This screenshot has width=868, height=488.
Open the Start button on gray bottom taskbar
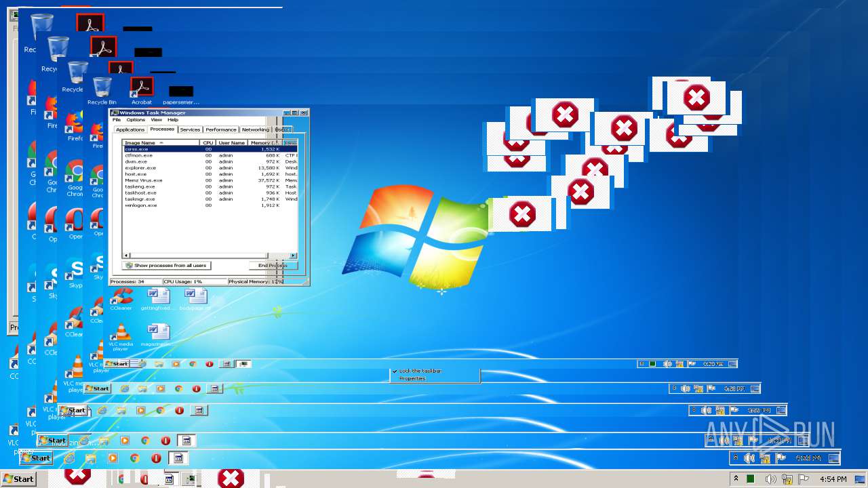pyautogui.click(x=18, y=479)
